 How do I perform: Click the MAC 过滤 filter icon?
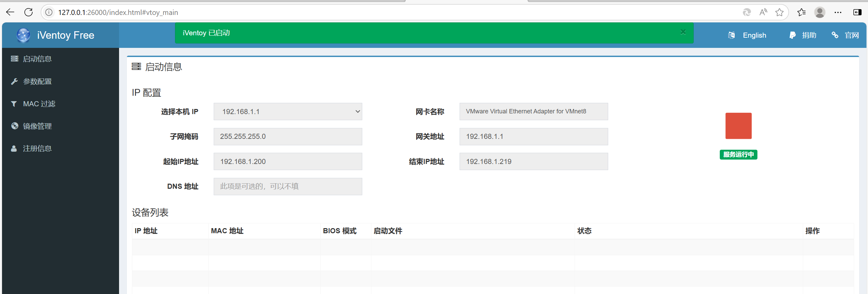point(14,104)
